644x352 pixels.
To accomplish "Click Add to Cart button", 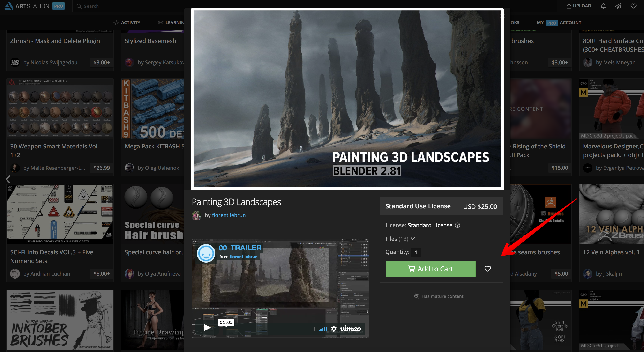I will tap(430, 269).
